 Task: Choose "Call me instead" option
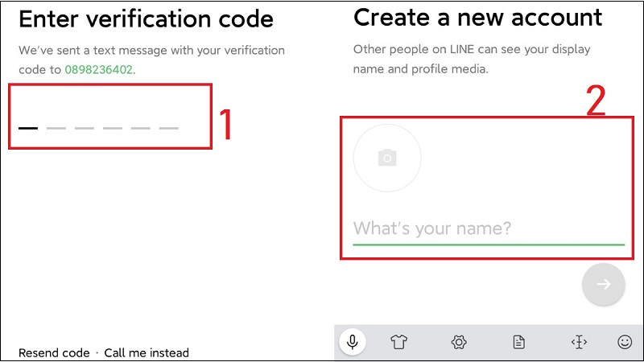pos(147,352)
